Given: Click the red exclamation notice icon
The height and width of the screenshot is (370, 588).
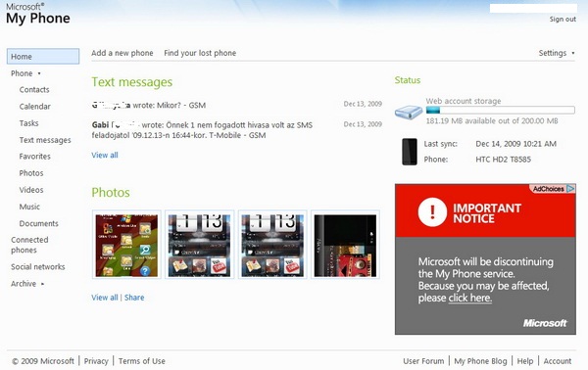Looking at the screenshot, I should click(x=432, y=212).
